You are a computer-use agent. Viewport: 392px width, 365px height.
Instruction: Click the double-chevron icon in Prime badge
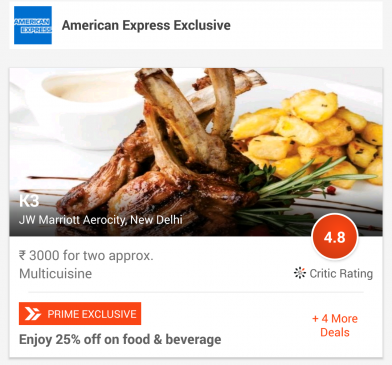tap(32, 314)
